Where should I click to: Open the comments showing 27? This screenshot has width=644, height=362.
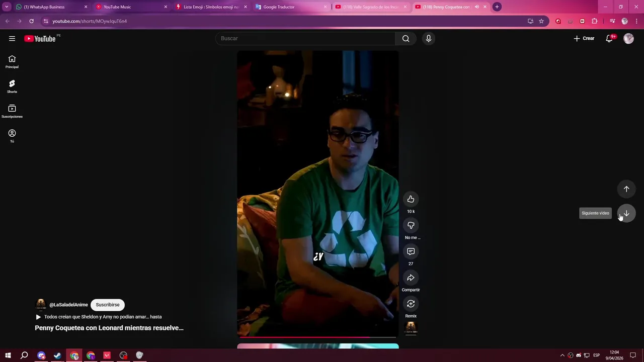(411, 251)
